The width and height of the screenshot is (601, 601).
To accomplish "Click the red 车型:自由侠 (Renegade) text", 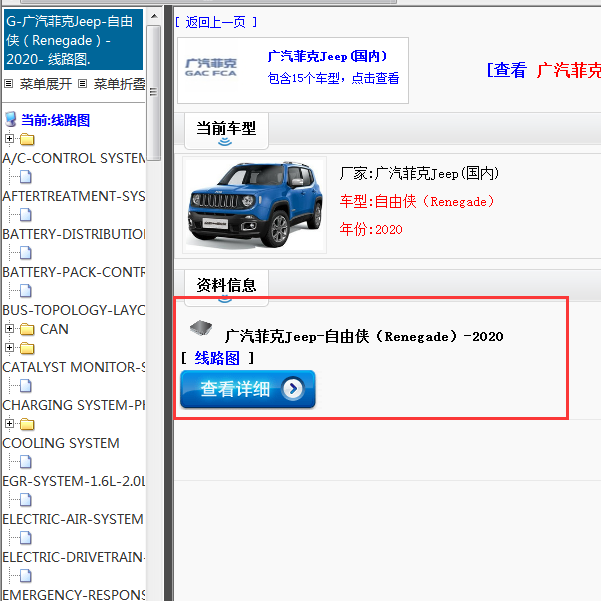I will [417, 202].
